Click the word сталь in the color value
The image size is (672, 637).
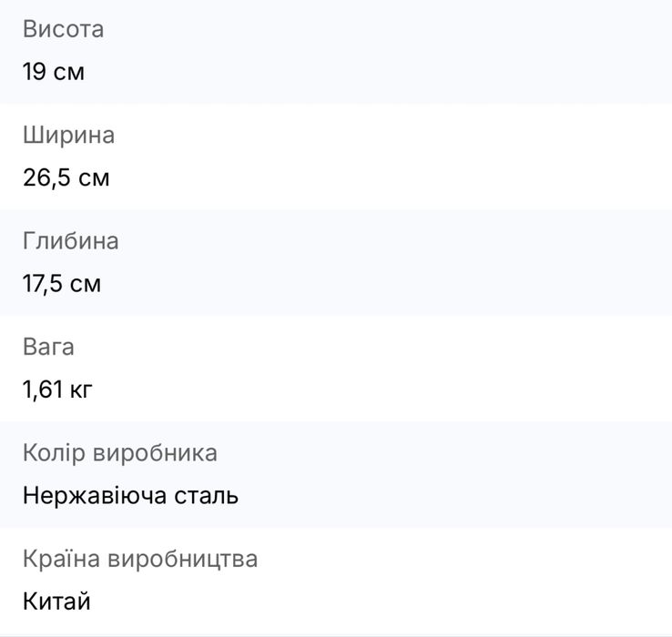pos(206,496)
